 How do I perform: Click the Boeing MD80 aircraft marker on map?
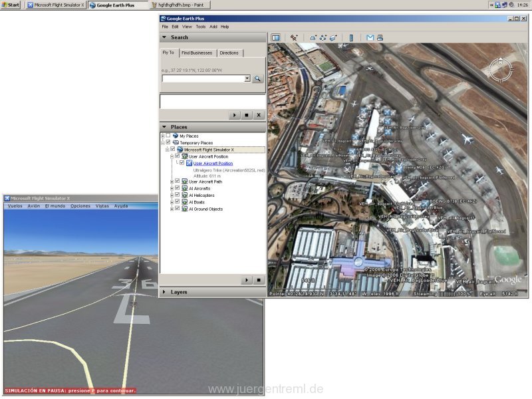point(399,169)
